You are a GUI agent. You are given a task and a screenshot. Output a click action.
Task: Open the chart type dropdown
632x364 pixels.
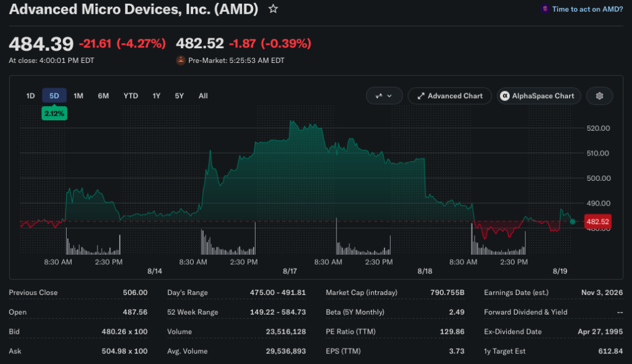384,96
